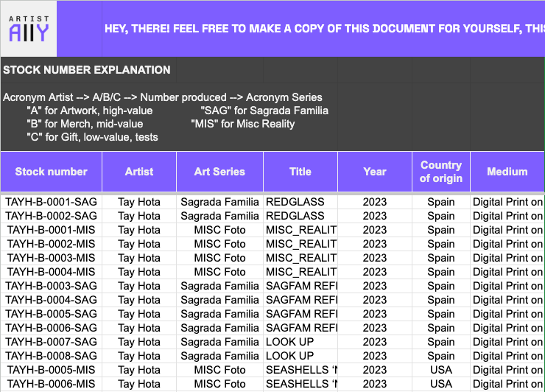Click cell TAYH-B-0005-SAG

[51, 314]
